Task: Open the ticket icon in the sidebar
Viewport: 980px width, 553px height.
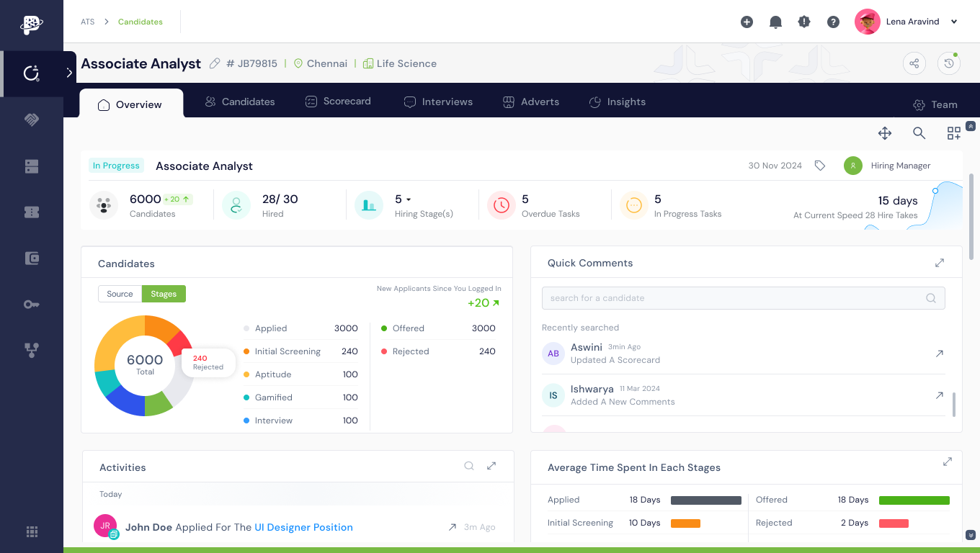Action: point(32,212)
